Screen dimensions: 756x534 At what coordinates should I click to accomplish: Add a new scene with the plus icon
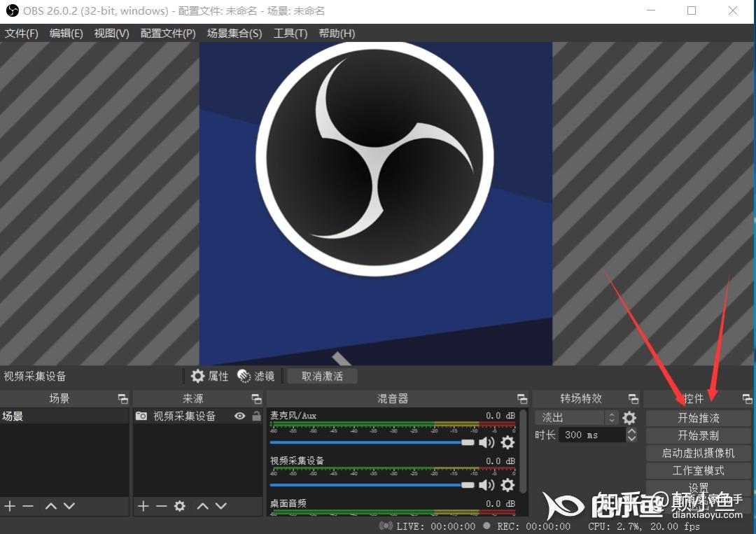[10, 506]
